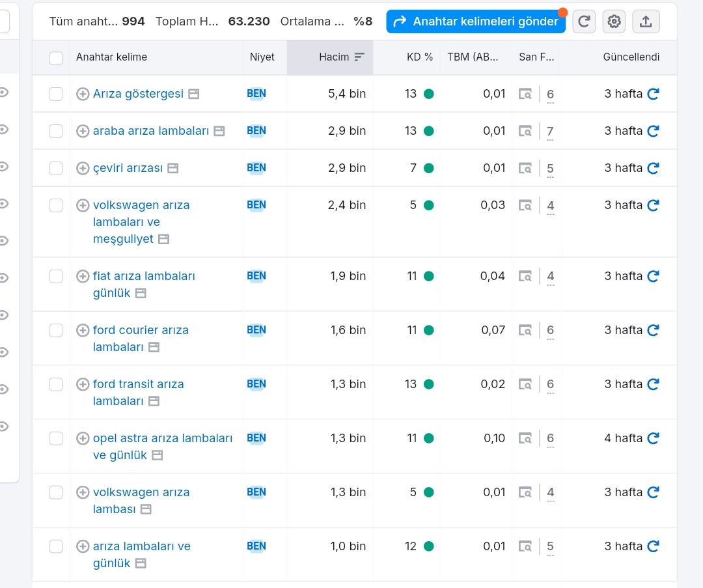Open SERP icon after 'çeviri arızası' keyword
This screenshot has width=703, height=588.
click(x=173, y=169)
